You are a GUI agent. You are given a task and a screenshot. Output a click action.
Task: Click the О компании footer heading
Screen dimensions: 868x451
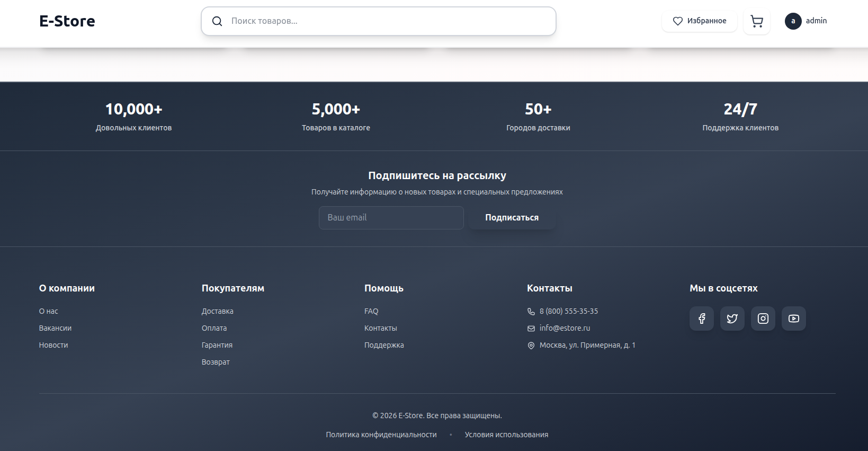click(67, 288)
